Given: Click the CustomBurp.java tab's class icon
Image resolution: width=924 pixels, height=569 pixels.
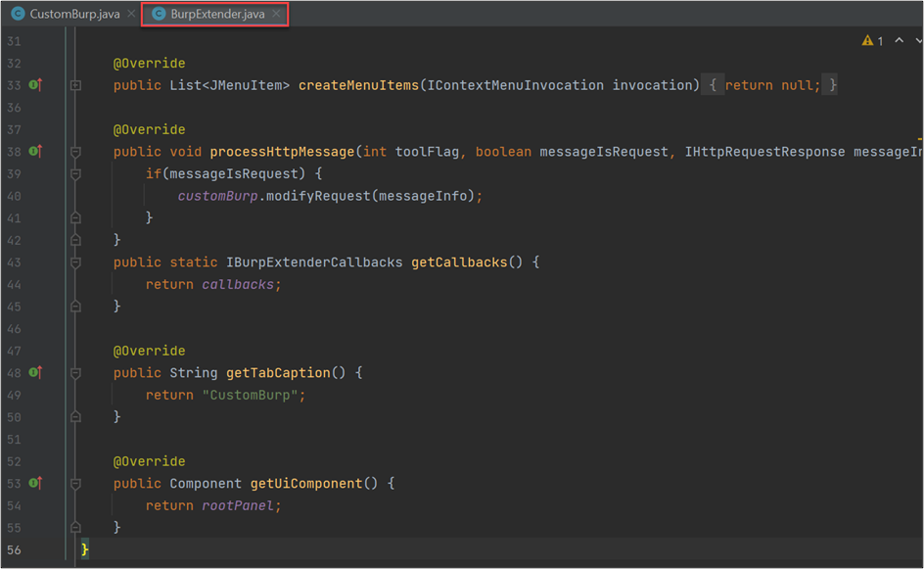Looking at the screenshot, I should point(18,15).
